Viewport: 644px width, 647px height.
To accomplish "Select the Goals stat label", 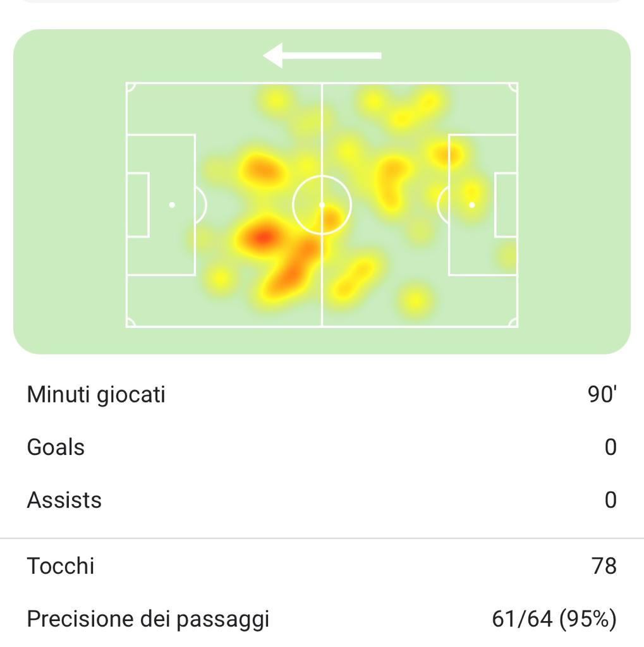I will 56,447.
